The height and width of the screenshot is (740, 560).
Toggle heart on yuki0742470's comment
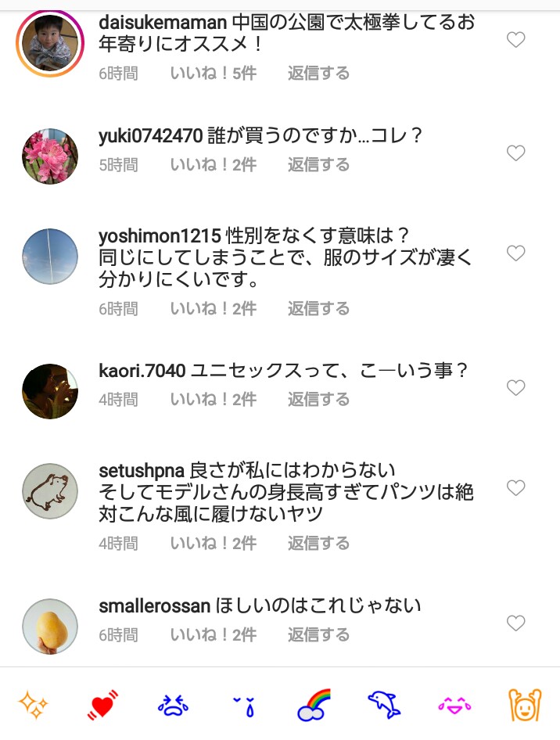(515, 153)
